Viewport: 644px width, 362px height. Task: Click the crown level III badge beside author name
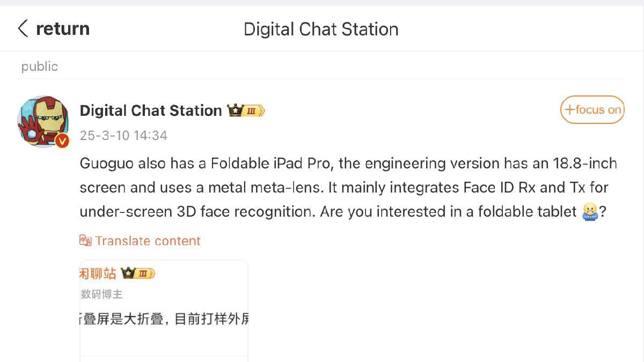[246, 111]
